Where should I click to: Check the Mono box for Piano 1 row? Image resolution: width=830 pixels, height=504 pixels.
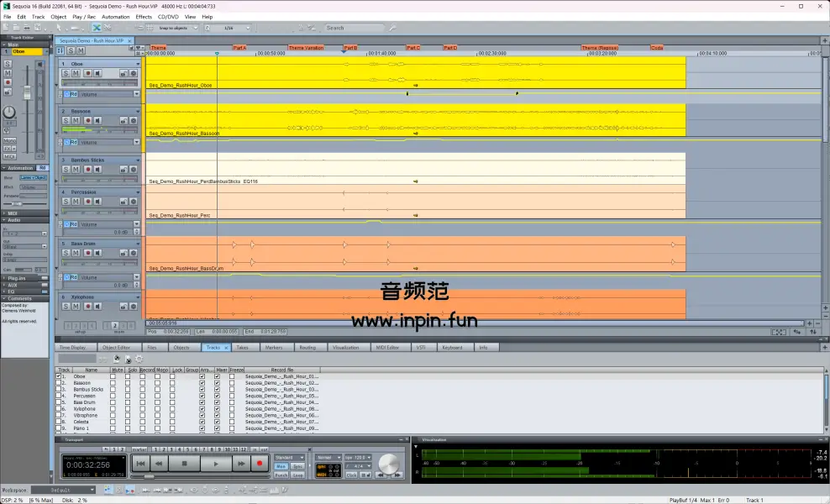(157, 428)
